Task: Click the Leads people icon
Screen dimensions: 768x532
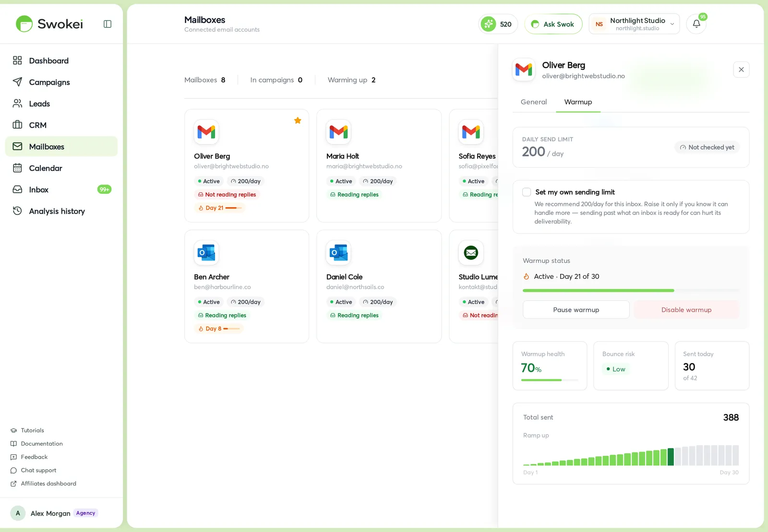Action: 17,104
